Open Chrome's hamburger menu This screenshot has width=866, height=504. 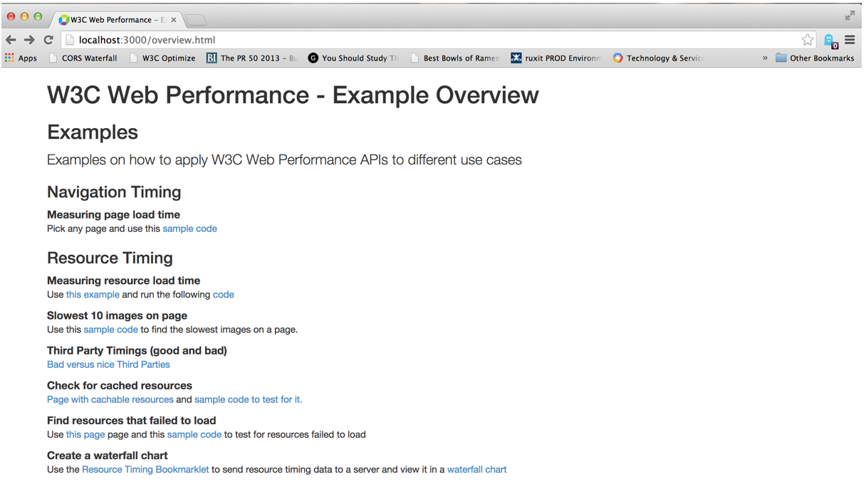coord(850,41)
